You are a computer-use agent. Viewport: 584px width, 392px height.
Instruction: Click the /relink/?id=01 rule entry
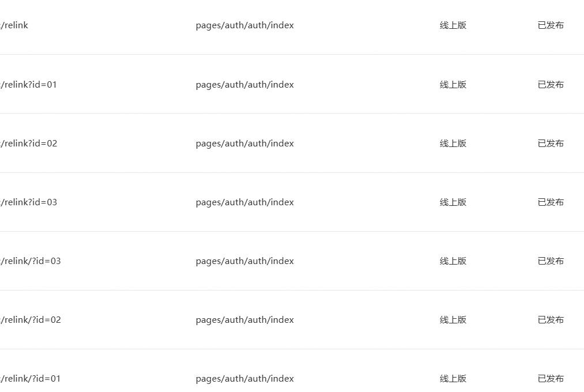pyautogui.click(x=31, y=379)
